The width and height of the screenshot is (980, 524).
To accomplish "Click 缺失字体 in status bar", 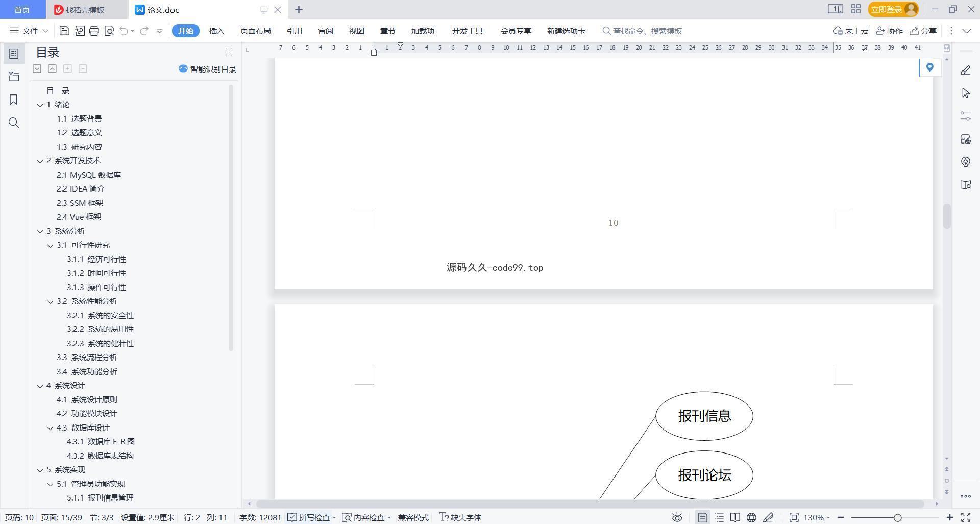I will (x=460, y=517).
